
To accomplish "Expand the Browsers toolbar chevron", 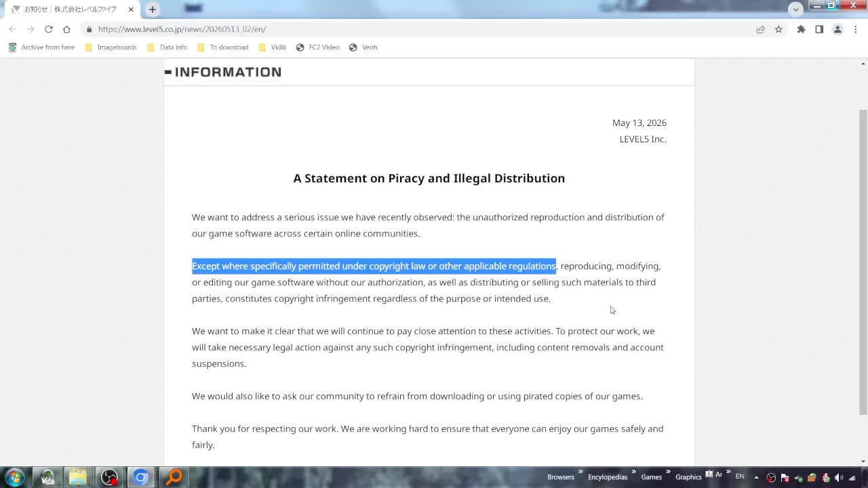I will [x=580, y=472].
